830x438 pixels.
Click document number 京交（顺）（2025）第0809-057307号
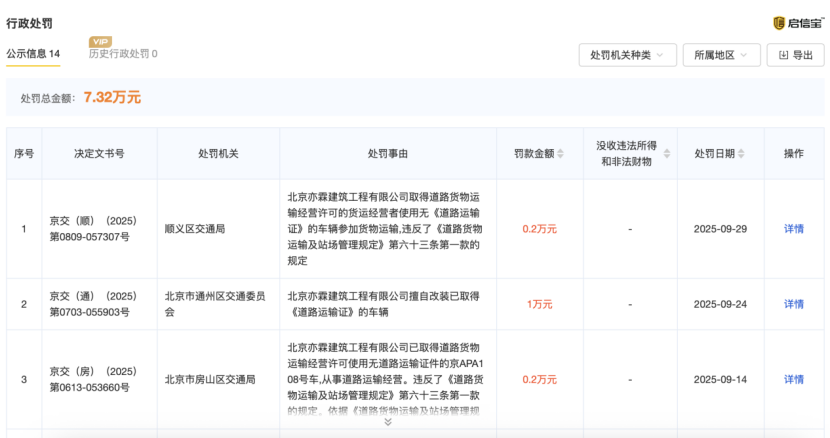coord(90,229)
